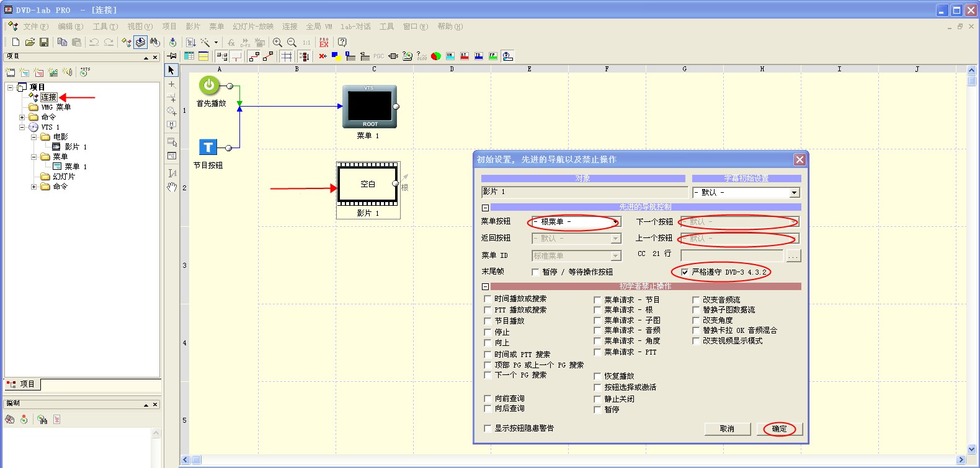Switch to the 项目 tab at panel bottom

[x=22, y=384]
